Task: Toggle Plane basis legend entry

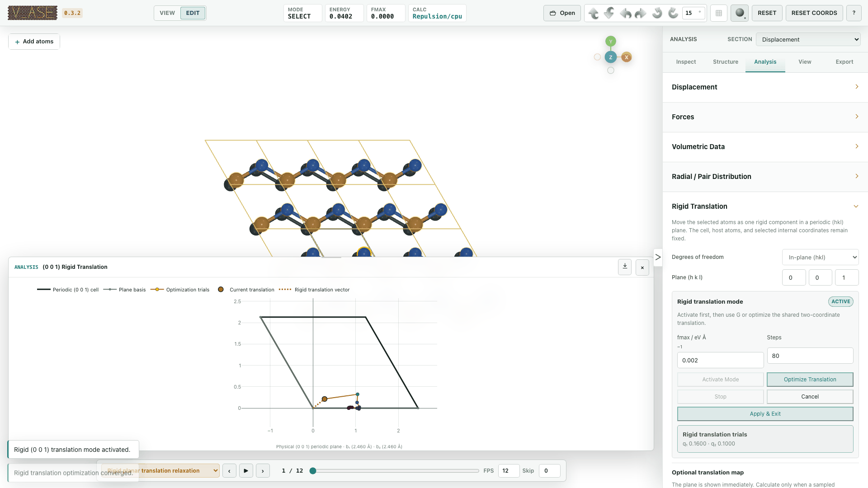Action: click(124, 290)
